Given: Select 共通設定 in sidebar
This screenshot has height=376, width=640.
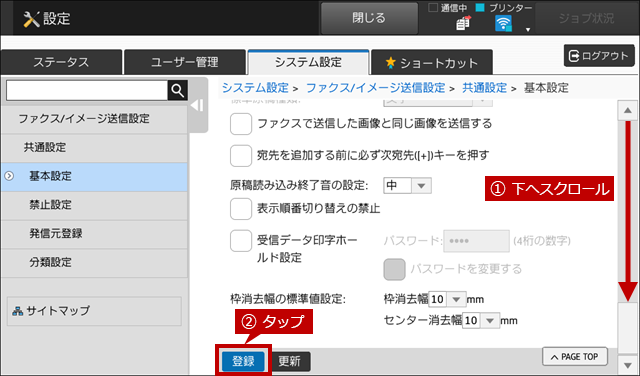Looking at the screenshot, I should [94, 148].
